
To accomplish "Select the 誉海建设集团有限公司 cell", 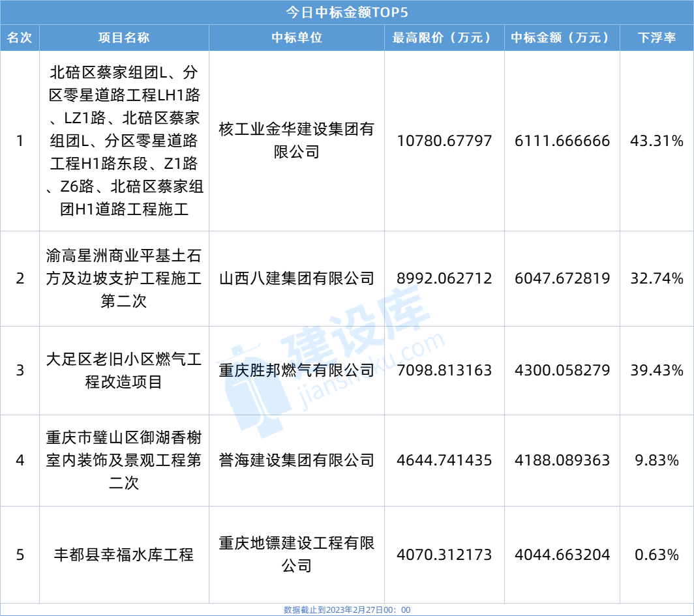I will 297,460.
